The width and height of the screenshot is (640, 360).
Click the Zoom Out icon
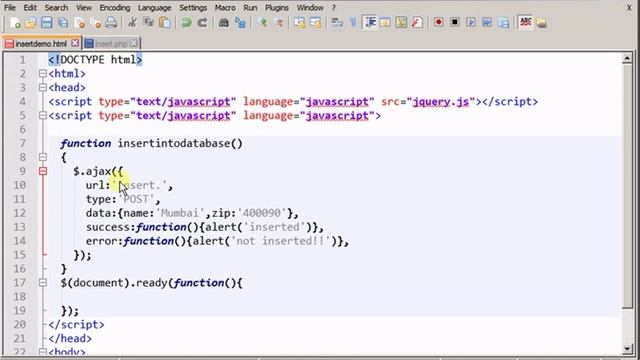pos(278,23)
